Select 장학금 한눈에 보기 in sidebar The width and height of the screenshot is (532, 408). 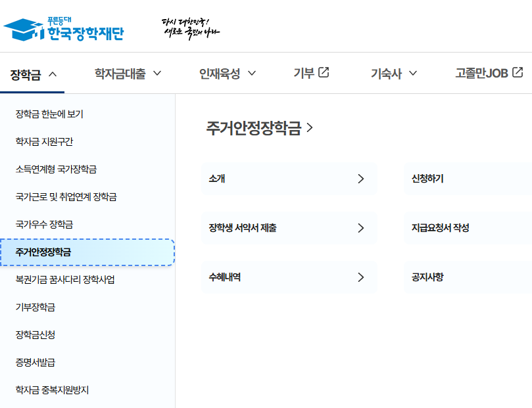coord(49,114)
